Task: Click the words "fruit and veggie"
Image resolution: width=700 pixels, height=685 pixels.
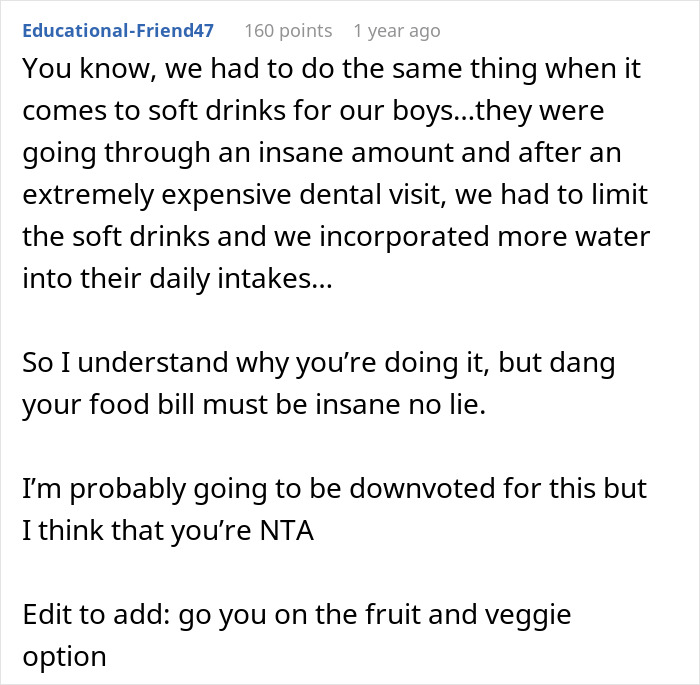Action: point(491,614)
